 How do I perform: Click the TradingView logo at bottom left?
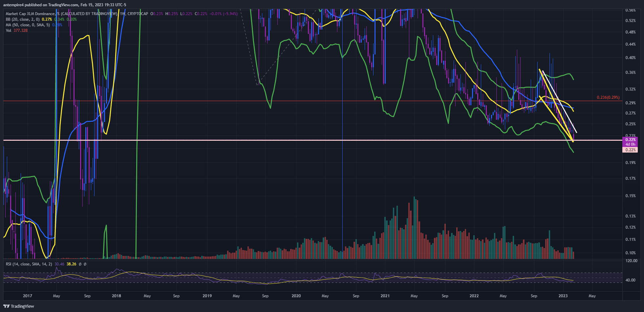[x=19, y=306]
